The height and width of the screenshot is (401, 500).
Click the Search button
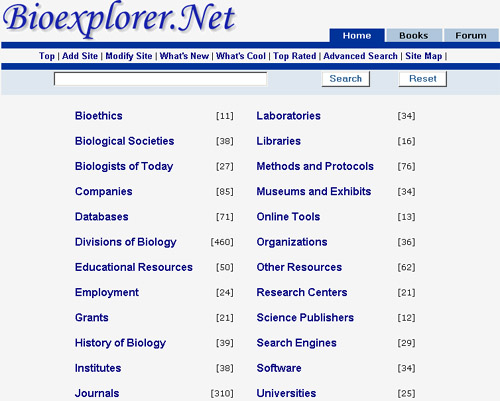[x=346, y=79]
